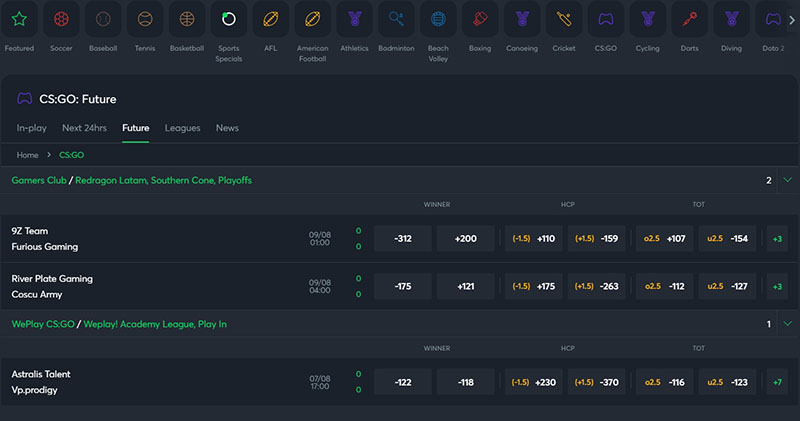Open the Furious Gaming team name

pos(45,246)
